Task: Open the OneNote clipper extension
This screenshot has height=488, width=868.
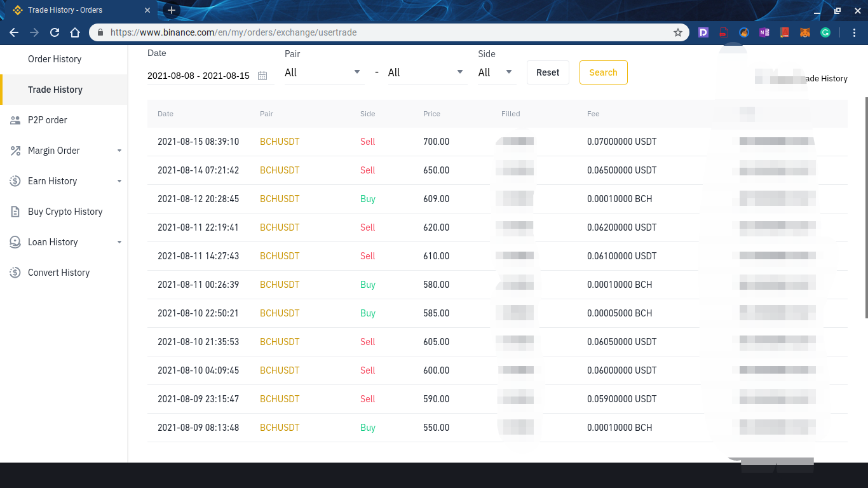Action: click(764, 32)
